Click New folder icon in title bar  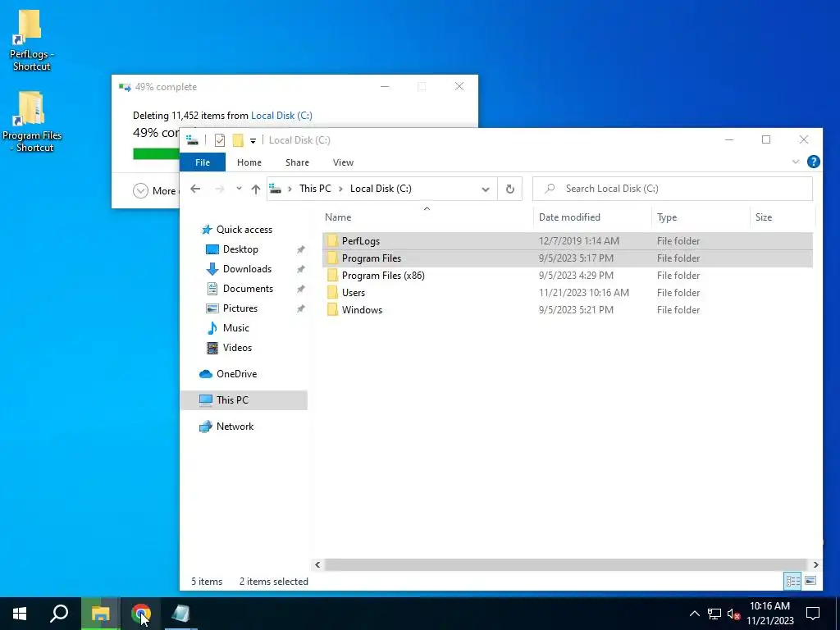click(238, 140)
